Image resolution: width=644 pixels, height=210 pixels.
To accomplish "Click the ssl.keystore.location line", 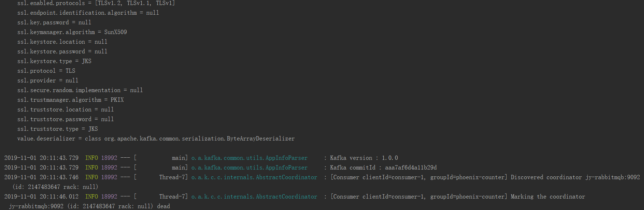I will point(62,42).
